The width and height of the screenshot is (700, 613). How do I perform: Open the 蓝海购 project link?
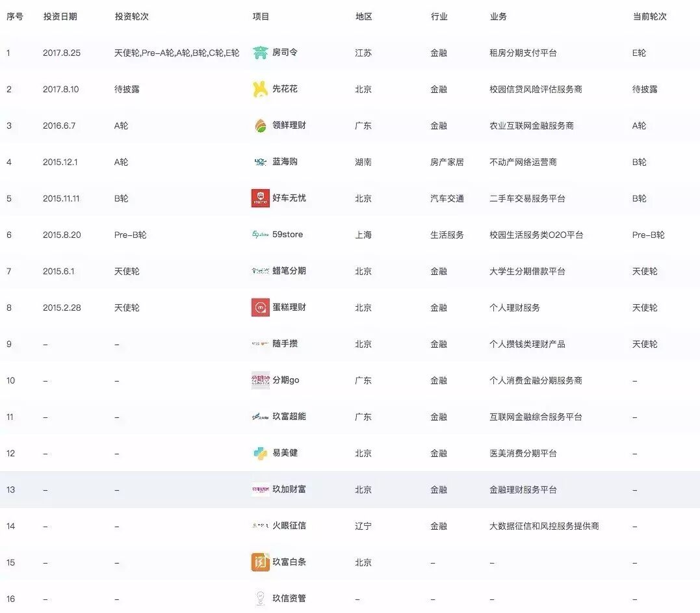tap(285, 162)
